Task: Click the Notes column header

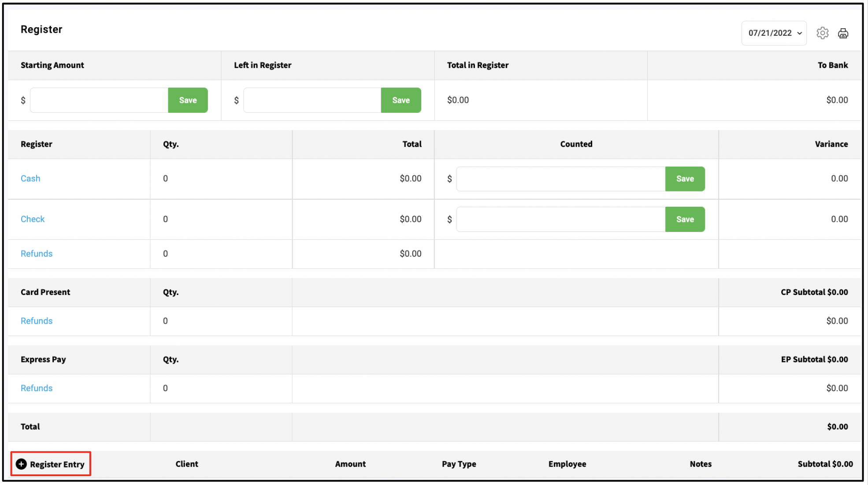Action: click(701, 464)
